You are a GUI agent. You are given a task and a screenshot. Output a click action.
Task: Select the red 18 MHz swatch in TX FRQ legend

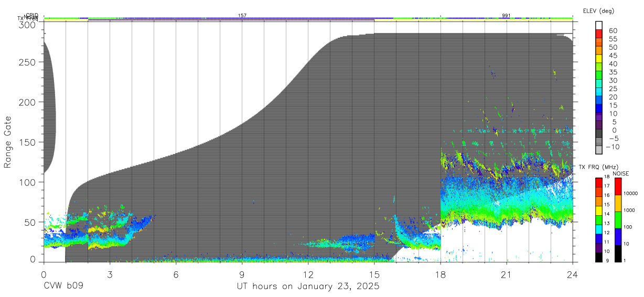coord(599,182)
